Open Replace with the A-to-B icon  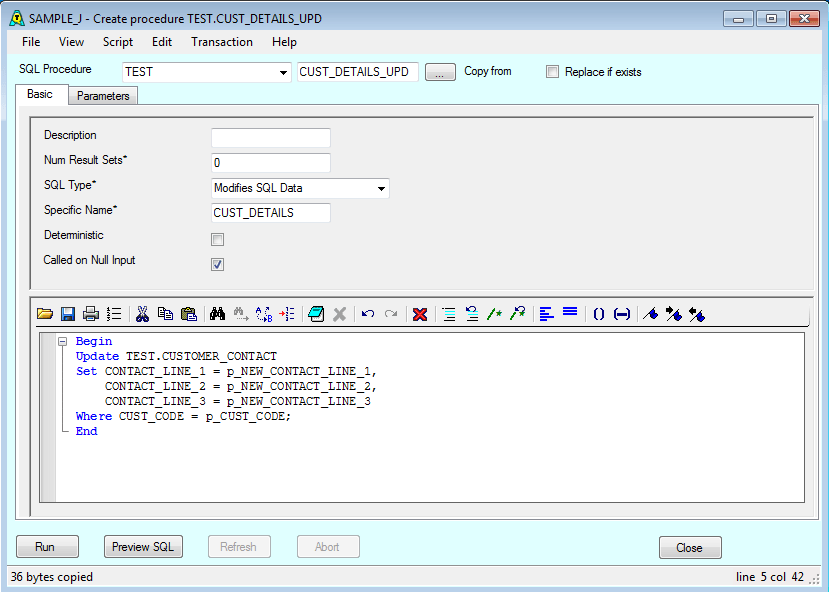click(264, 314)
